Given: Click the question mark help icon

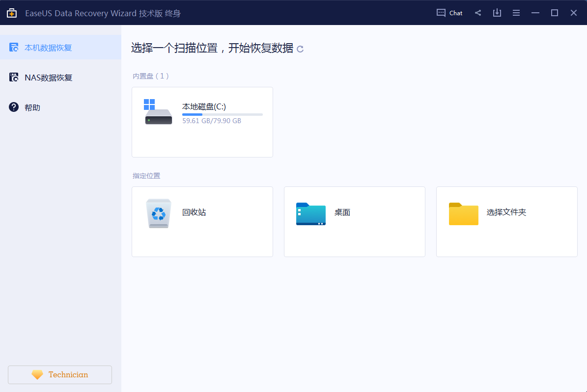Looking at the screenshot, I should 14,107.
